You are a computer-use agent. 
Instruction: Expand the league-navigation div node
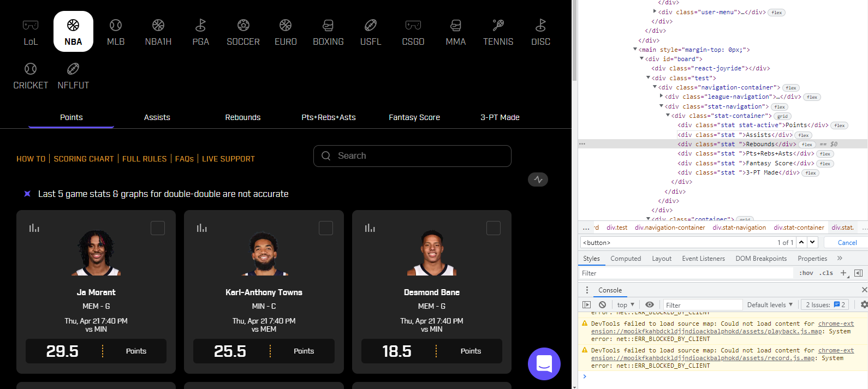(661, 96)
